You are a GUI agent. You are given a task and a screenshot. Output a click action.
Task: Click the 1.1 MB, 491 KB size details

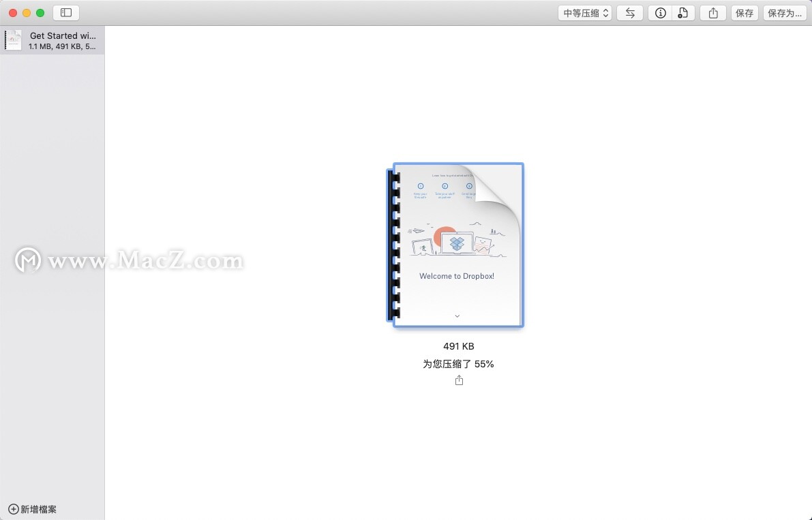(62, 46)
